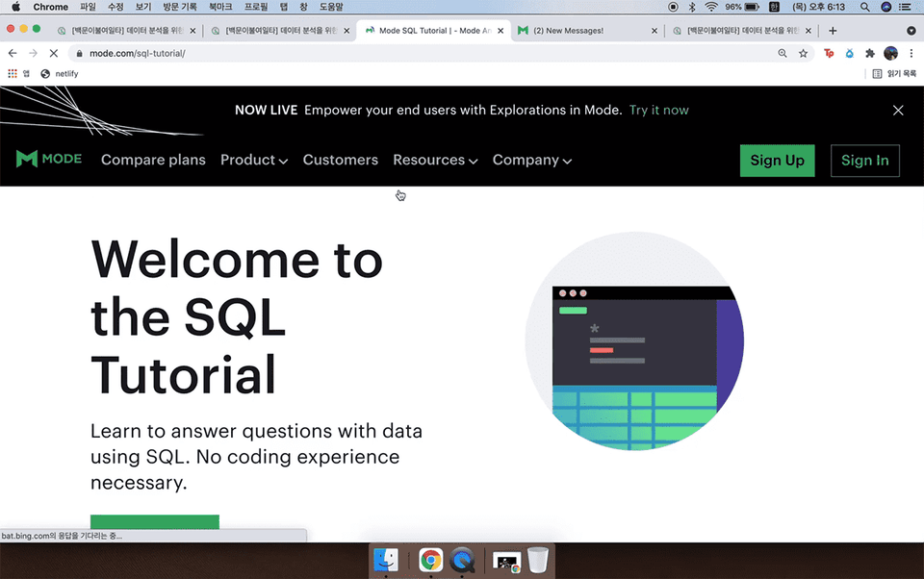
Task: Open the red Tp extension
Action: (829, 53)
